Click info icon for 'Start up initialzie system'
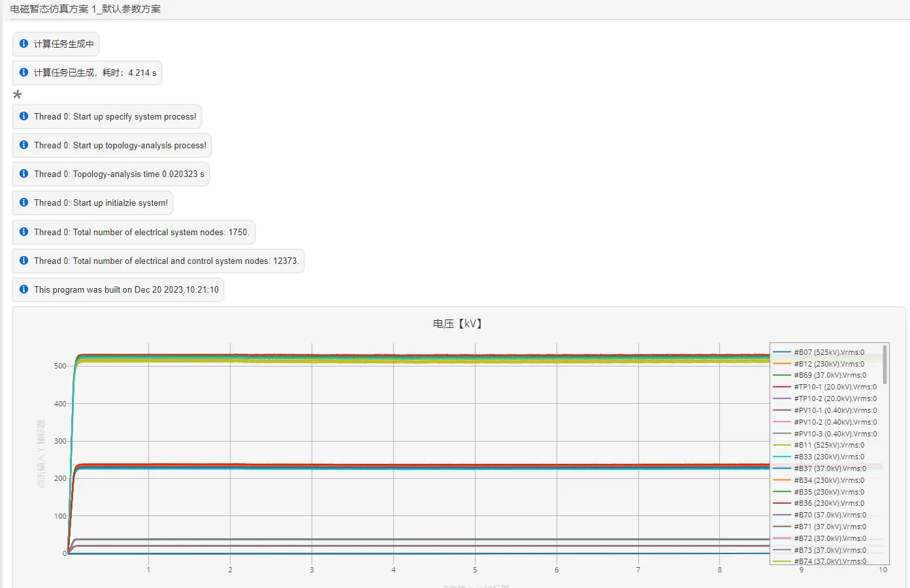This screenshot has width=910, height=588. coord(24,203)
